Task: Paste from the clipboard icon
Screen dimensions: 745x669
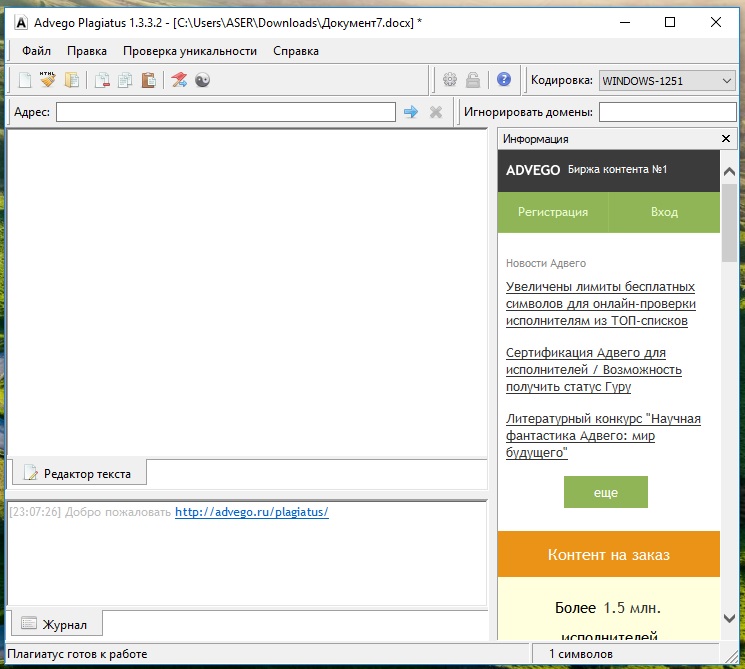Action: pos(149,80)
